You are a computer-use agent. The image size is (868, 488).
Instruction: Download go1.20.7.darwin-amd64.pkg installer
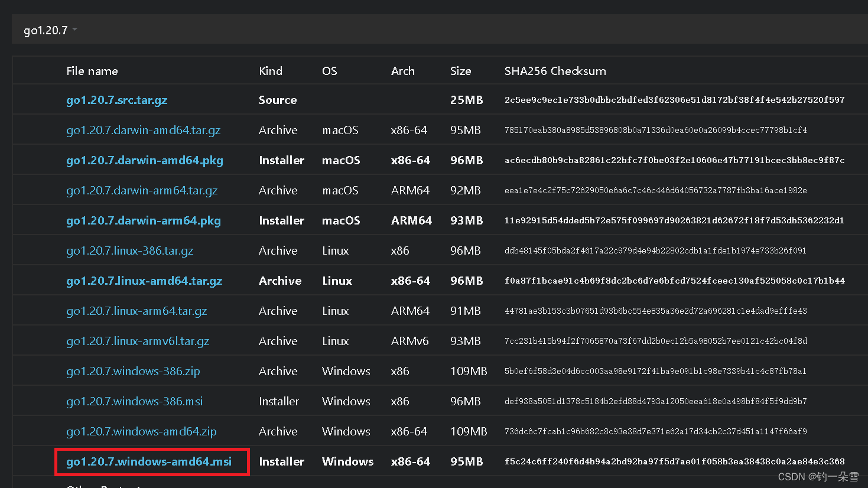coord(145,160)
